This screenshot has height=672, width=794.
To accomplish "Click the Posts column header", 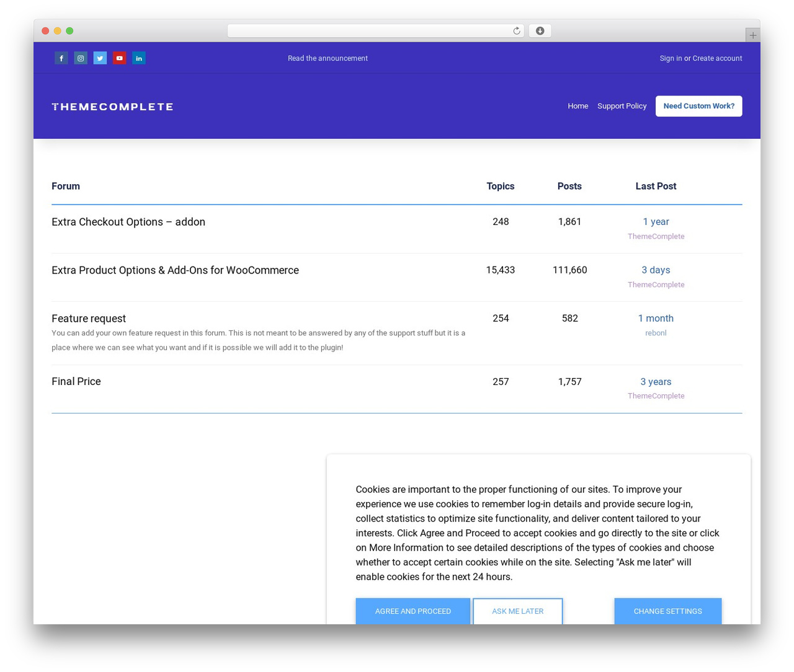I will pos(569,187).
